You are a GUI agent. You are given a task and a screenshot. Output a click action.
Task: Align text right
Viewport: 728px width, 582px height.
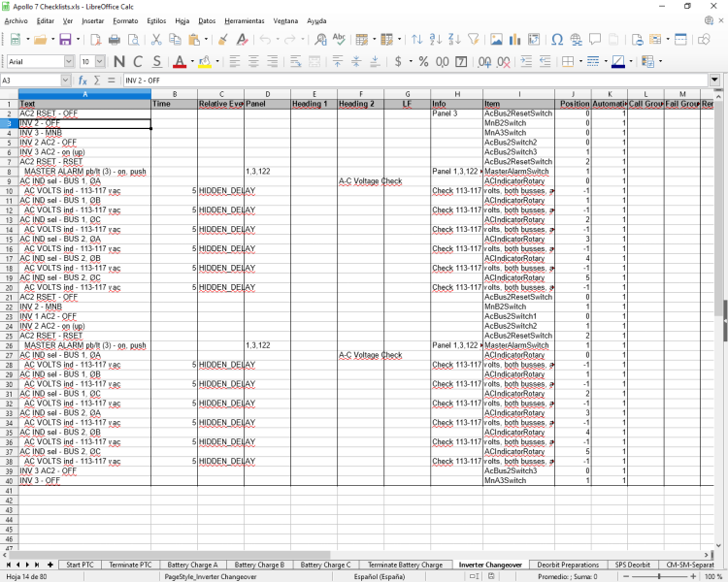[x=273, y=61]
